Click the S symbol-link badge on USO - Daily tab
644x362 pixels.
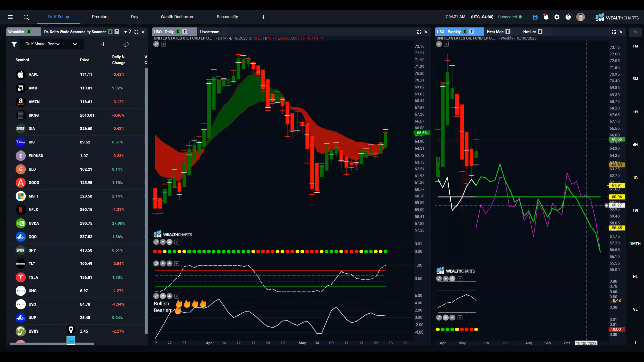[178, 32]
